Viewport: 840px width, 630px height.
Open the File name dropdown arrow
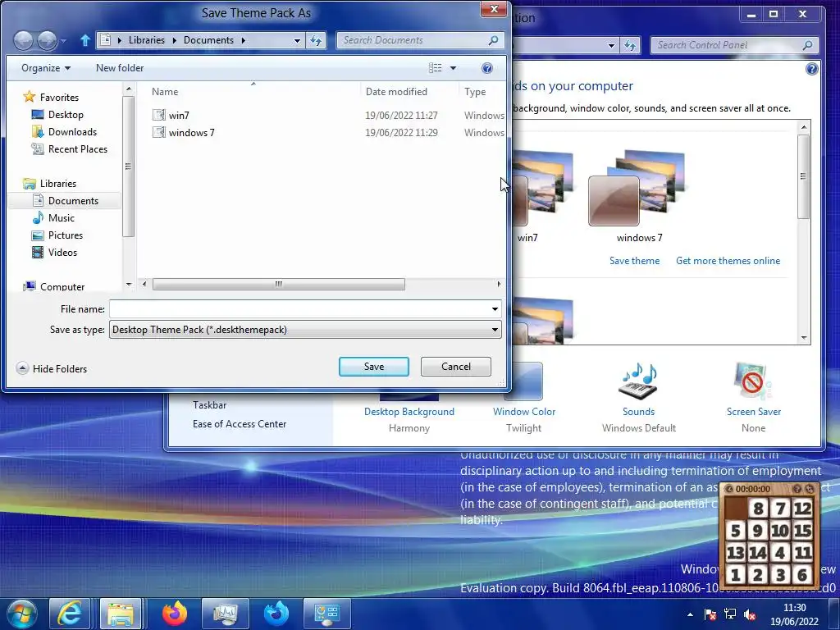click(495, 309)
